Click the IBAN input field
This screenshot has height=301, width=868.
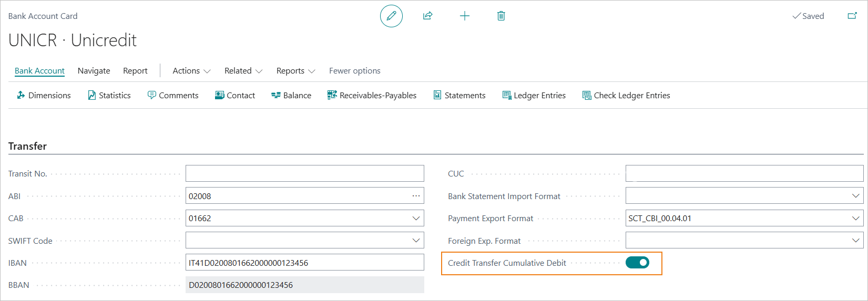305,263
